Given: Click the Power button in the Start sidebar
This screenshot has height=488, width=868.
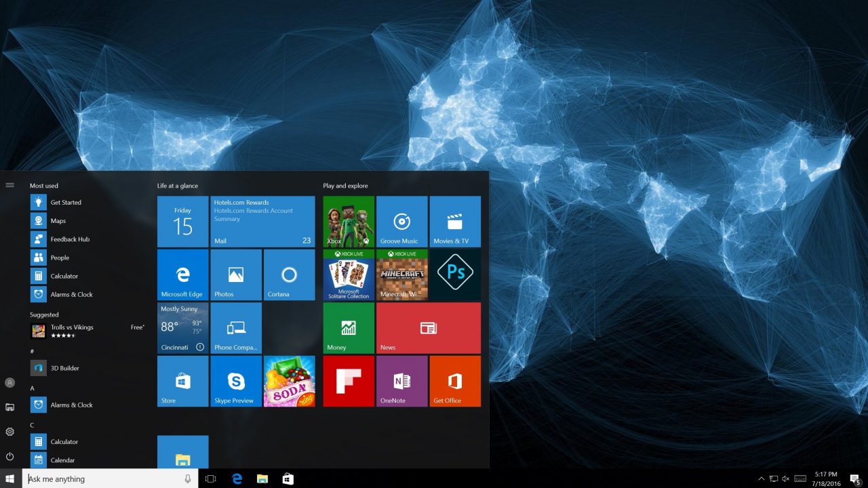Looking at the screenshot, I should click(9, 455).
